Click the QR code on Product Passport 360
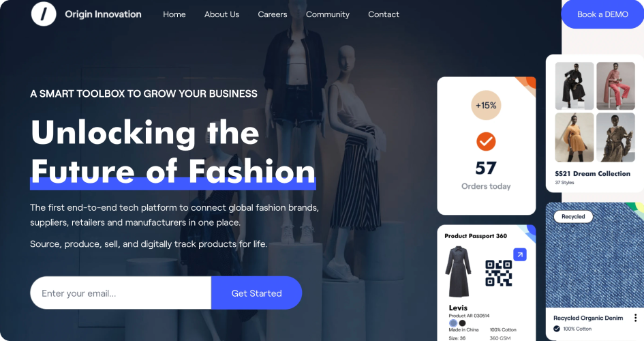Image resolution: width=644 pixels, height=341 pixels. tap(499, 273)
